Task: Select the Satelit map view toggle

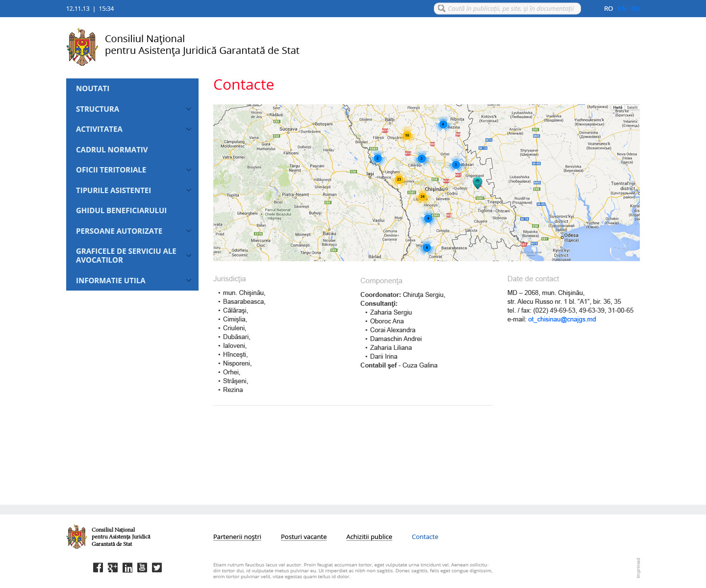Action: tap(632, 107)
